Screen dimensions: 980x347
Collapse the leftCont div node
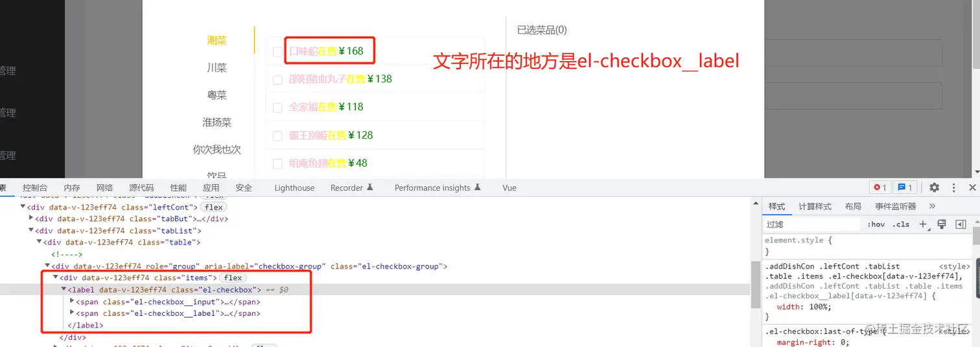[x=23, y=207]
